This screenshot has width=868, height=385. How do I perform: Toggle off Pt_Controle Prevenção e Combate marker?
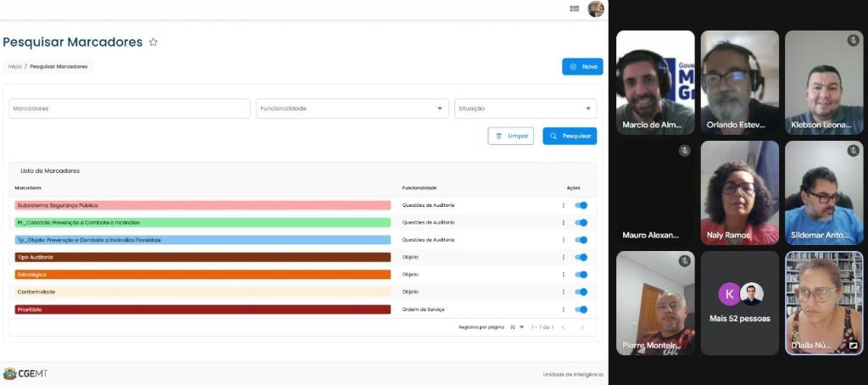pos(581,223)
